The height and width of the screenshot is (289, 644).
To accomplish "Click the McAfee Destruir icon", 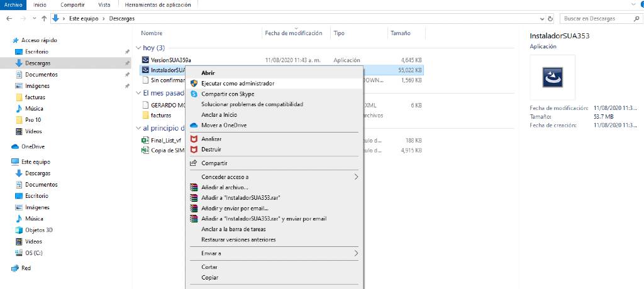I will tap(194, 150).
